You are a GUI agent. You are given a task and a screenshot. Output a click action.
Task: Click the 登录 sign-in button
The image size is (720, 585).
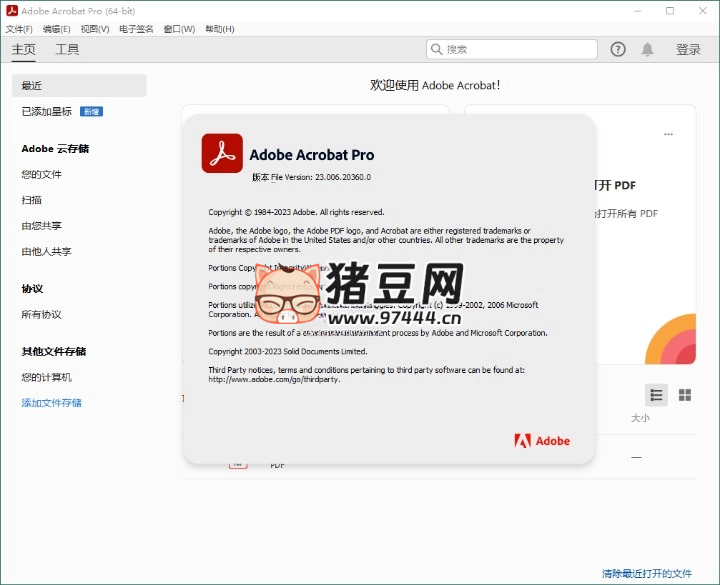[688, 49]
